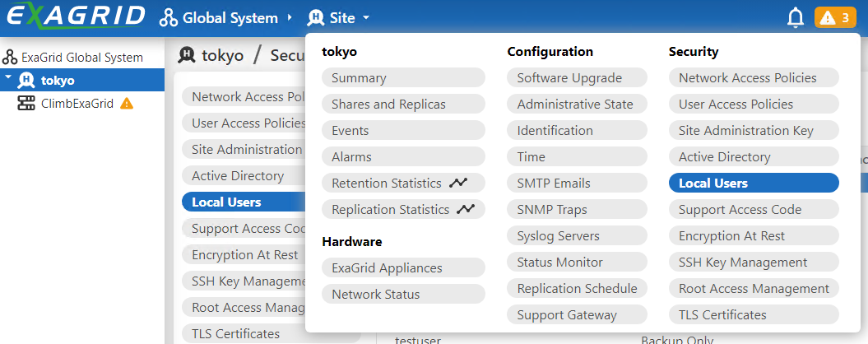
Task: Open Events from the site menu
Action: click(403, 130)
